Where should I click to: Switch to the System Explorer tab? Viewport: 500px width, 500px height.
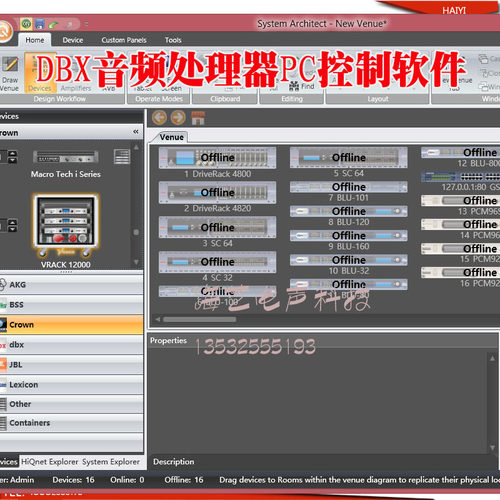[x=111, y=462]
